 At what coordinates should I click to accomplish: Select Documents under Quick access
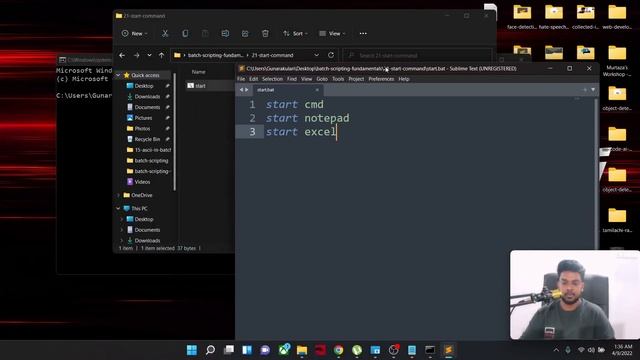[x=147, y=107]
